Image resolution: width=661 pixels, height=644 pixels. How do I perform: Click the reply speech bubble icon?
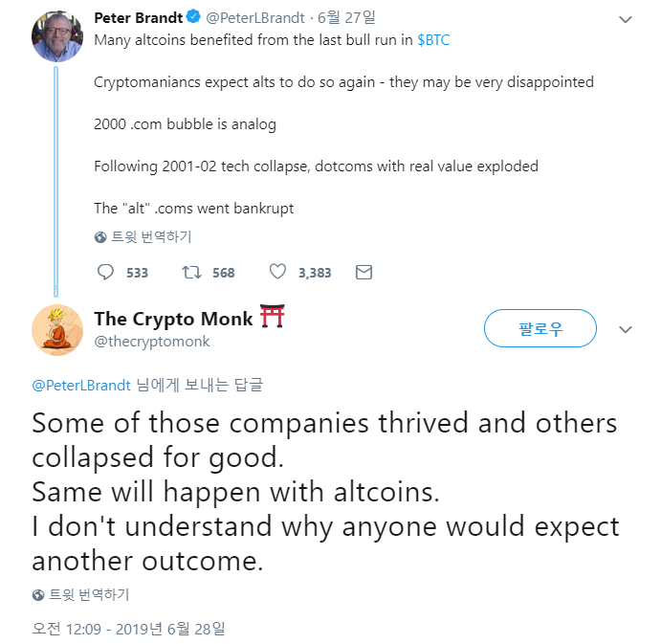[105, 273]
